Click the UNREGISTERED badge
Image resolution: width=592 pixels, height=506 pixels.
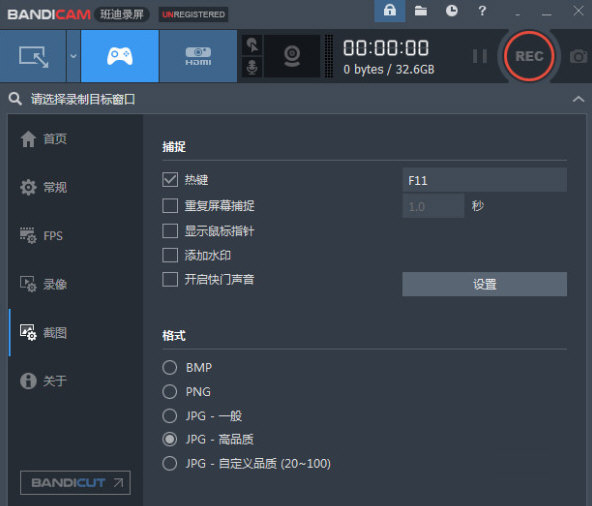coord(193,14)
